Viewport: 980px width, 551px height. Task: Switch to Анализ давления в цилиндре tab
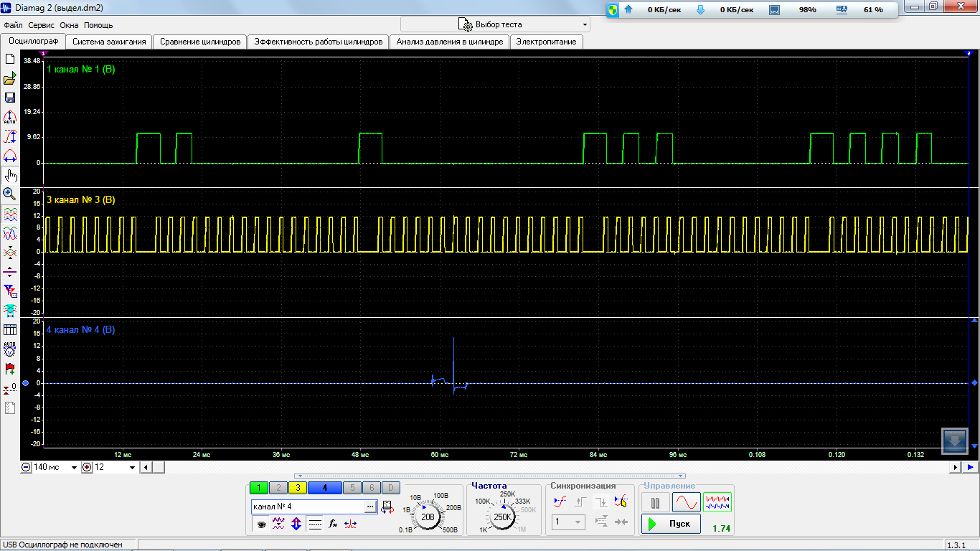pyautogui.click(x=450, y=42)
